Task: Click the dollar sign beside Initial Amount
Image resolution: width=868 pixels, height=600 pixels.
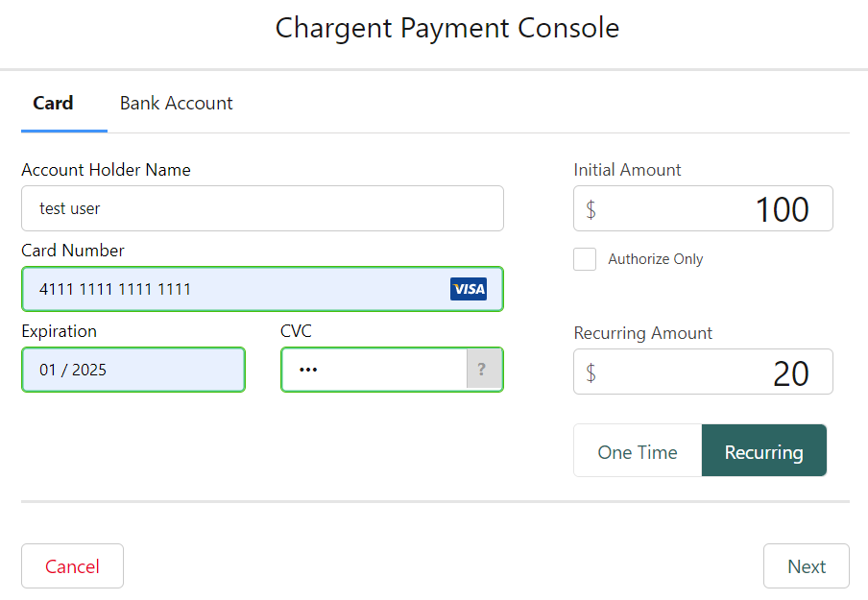Action: coord(590,208)
